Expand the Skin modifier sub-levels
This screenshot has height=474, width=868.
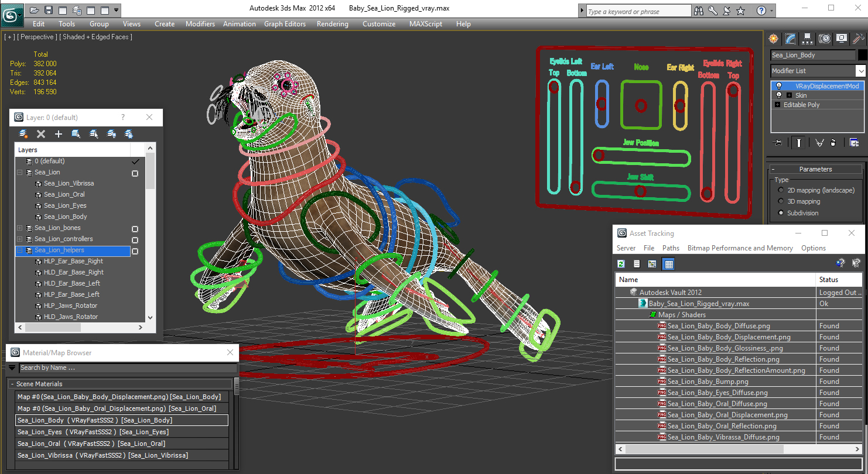(789, 95)
